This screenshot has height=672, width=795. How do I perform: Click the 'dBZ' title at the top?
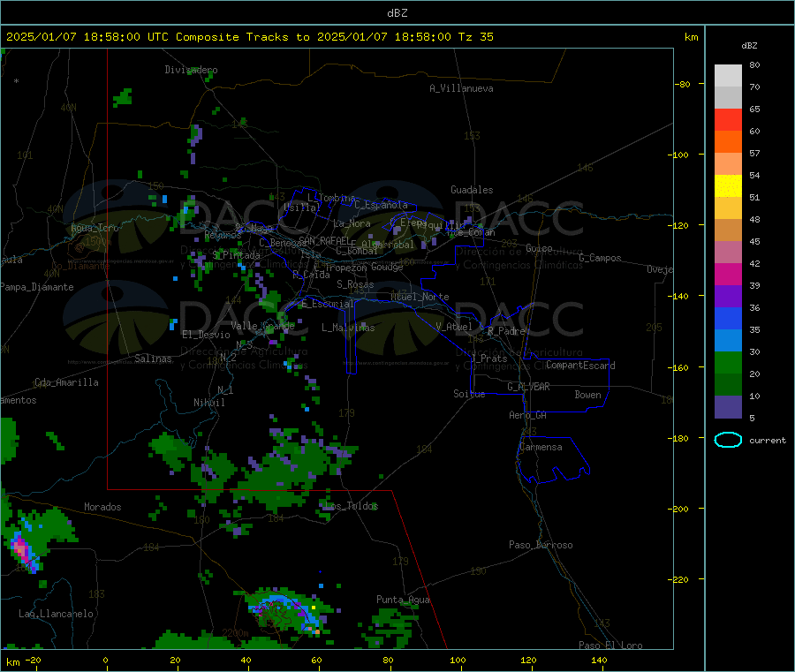397,12
